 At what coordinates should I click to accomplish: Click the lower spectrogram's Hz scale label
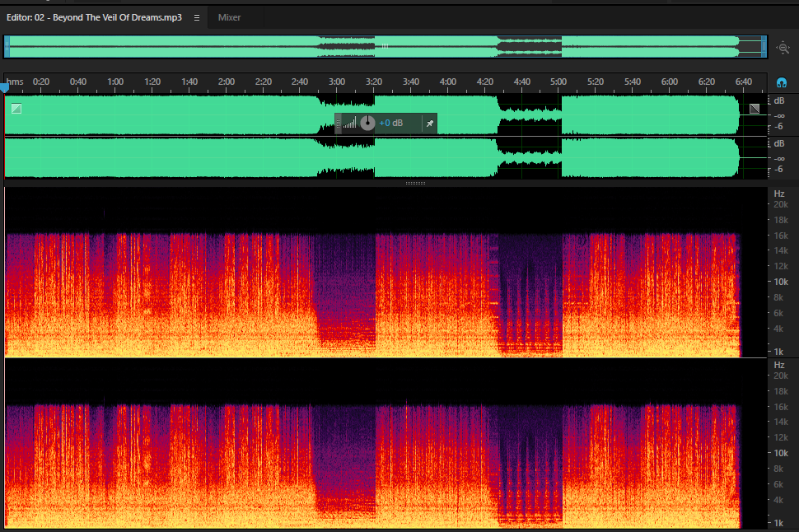tap(779, 365)
